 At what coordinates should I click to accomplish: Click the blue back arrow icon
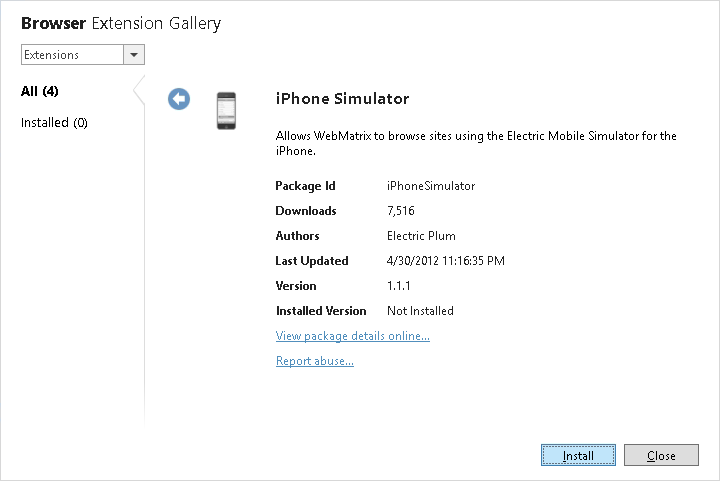[x=179, y=98]
